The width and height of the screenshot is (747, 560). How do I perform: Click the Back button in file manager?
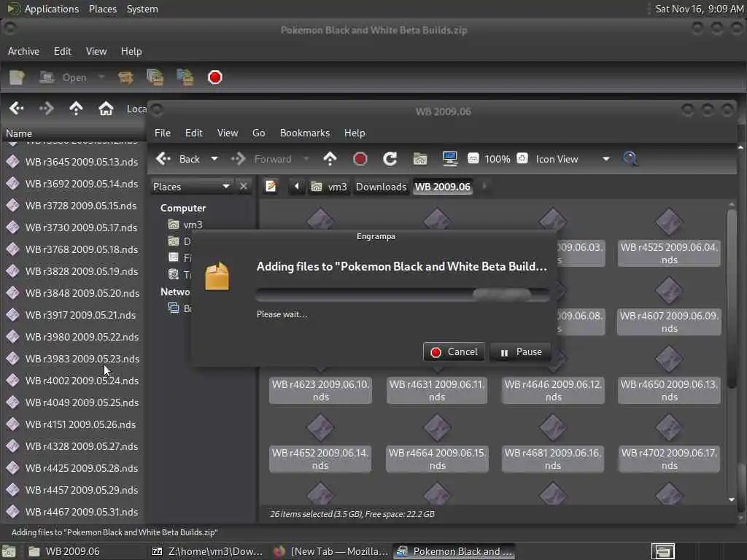(x=179, y=159)
